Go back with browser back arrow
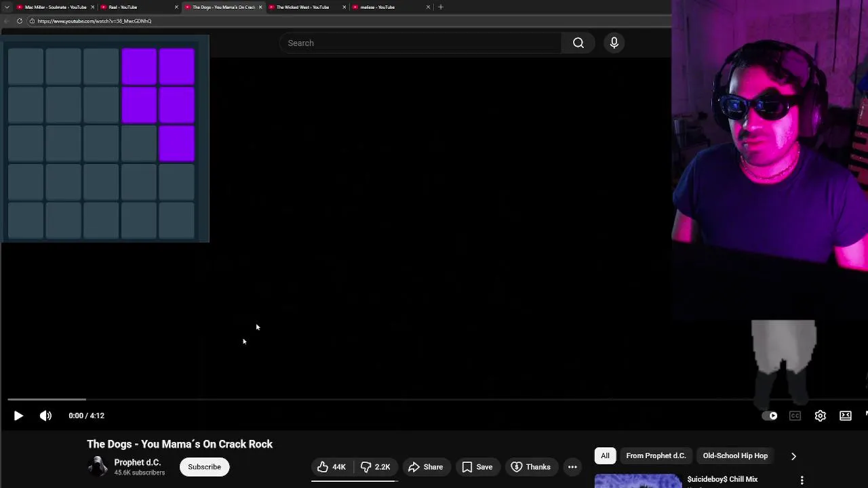The image size is (868, 488). pos(6,21)
